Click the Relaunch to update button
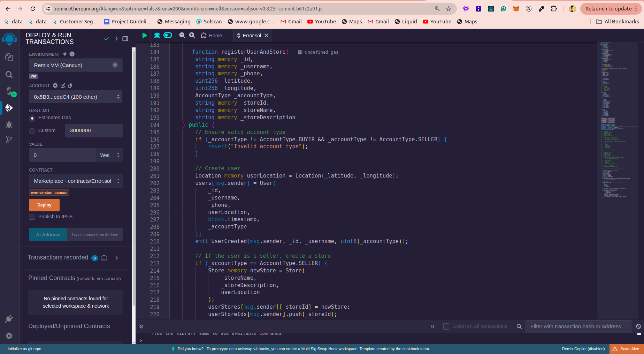 pos(611,9)
